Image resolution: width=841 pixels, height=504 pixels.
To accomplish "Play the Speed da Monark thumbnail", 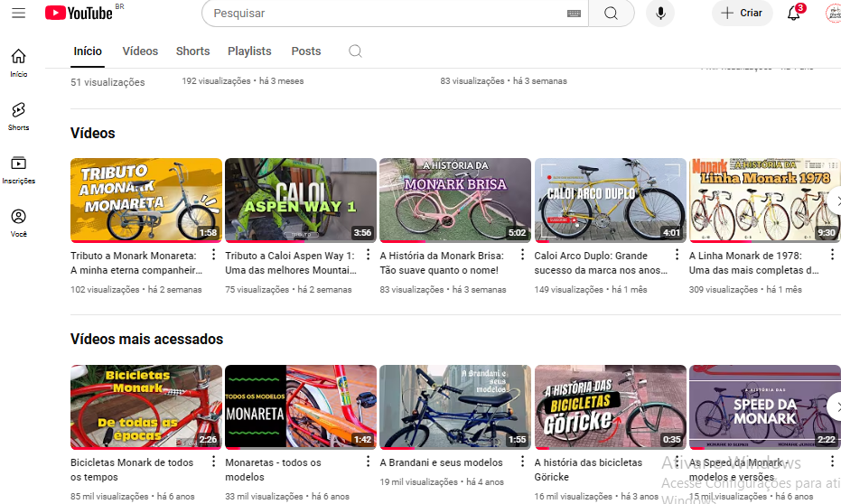I will click(x=765, y=407).
